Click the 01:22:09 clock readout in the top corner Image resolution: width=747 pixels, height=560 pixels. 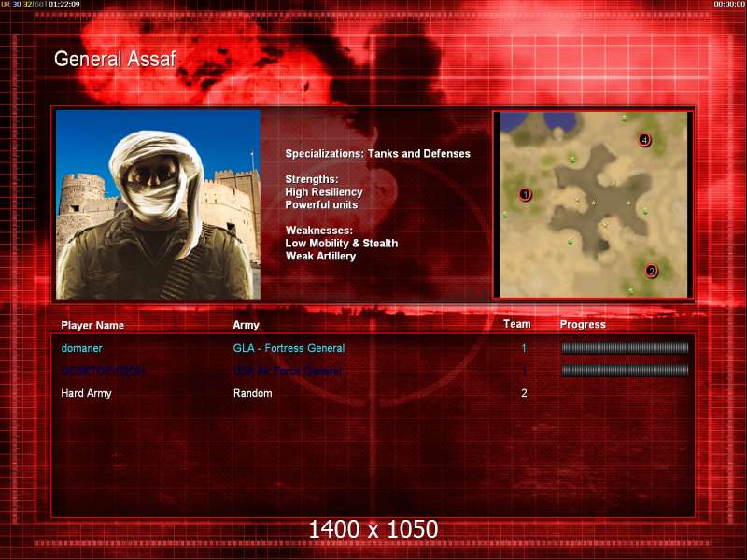63,5
